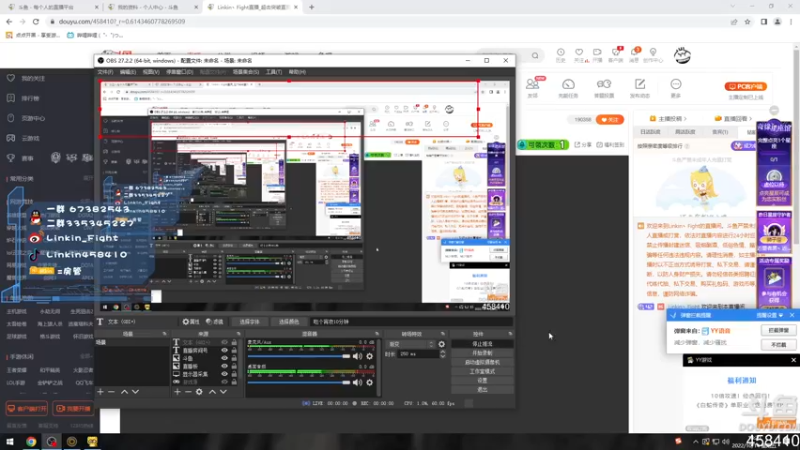The height and width of the screenshot is (450, 800).
Task: Pop out the scenes dock with corner icon
Action: pyautogui.click(x=164, y=334)
